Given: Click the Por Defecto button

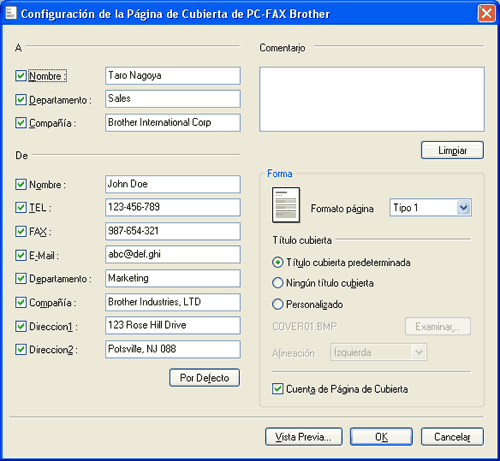Looking at the screenshot, I should click(x=204, y=378).
